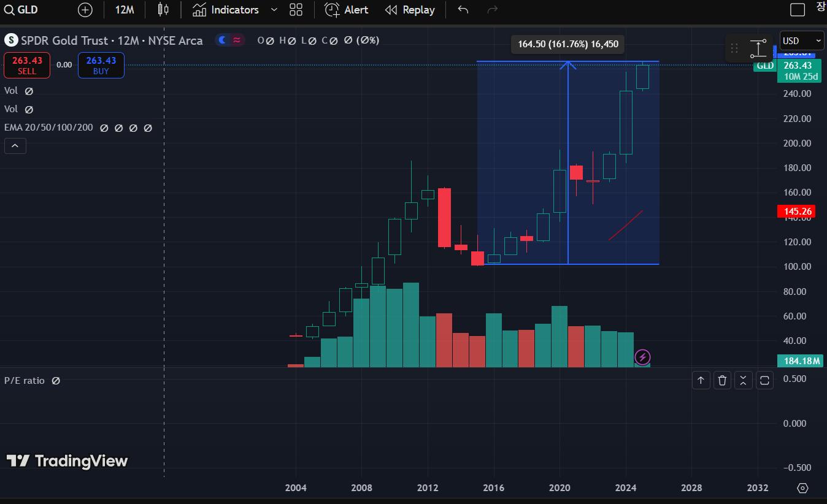Maximize the P/E ratio pane

click(x=764, y=381)
